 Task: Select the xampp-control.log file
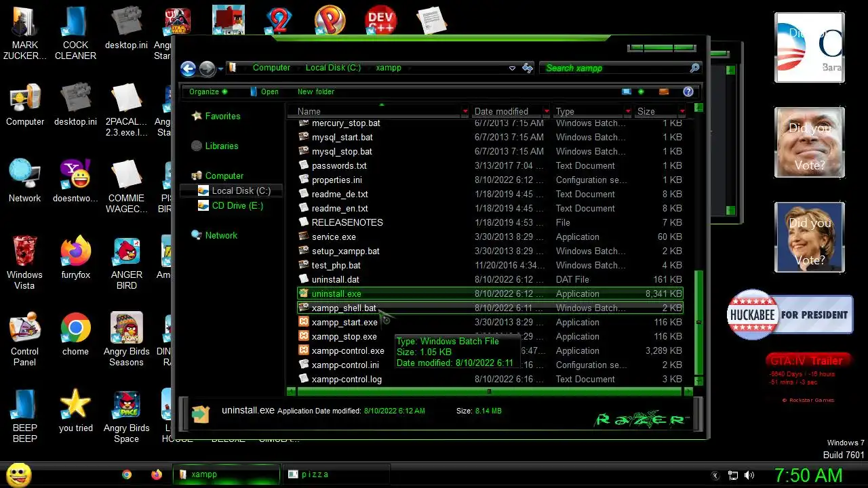347,379
